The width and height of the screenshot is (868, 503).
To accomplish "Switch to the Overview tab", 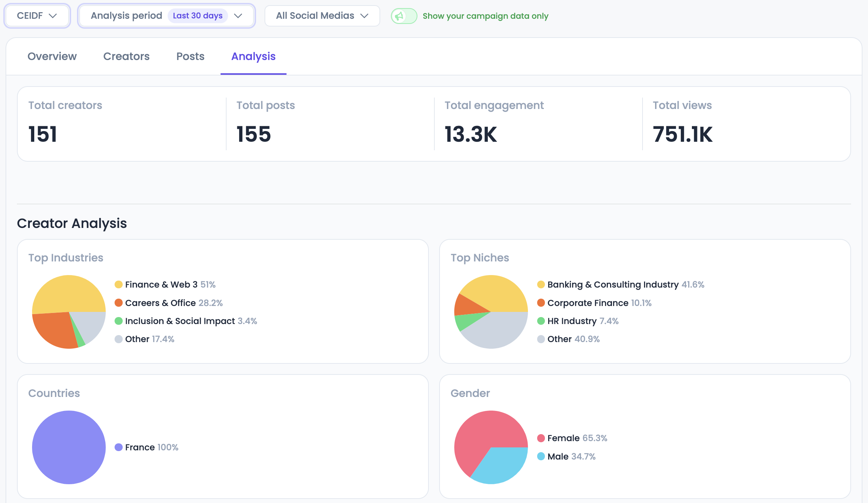I will click(52, 56).
